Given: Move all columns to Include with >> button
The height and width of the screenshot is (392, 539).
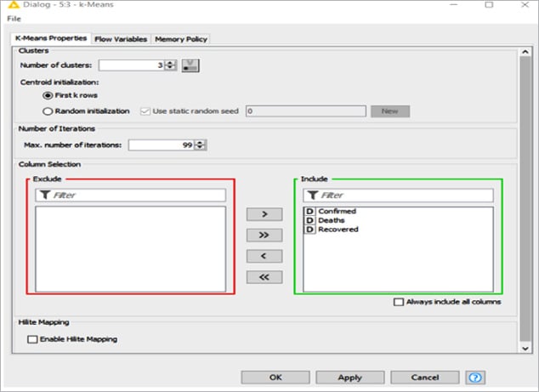Looking at the screenshot, I should tap(264, 236).
